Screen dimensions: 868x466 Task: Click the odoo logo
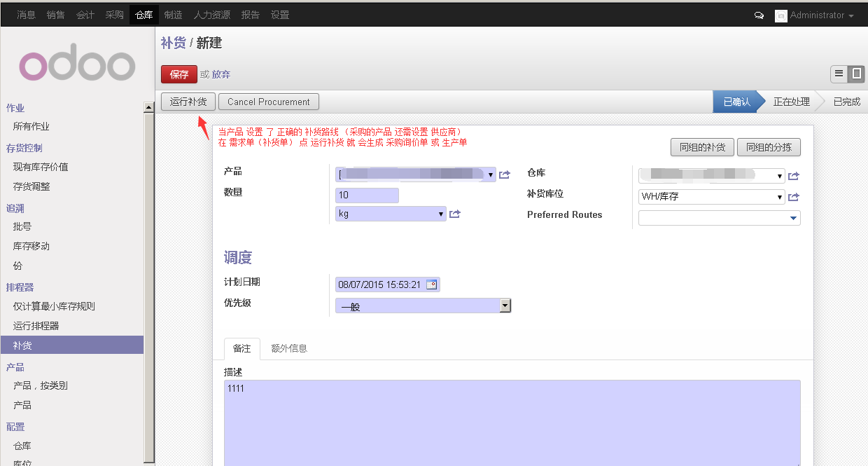coord(77,66)
